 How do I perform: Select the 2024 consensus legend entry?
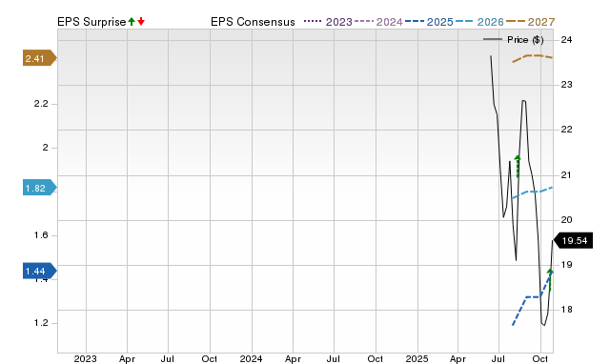[378, 22]
